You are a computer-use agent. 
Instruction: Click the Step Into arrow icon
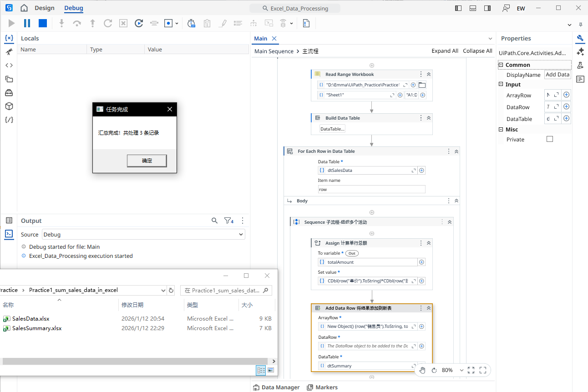coord(62,23)
